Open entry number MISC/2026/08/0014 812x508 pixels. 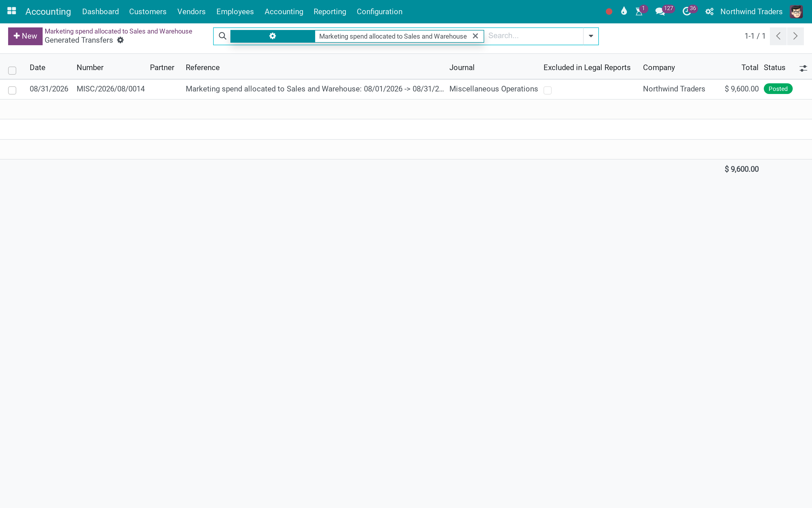click(111, 89)
